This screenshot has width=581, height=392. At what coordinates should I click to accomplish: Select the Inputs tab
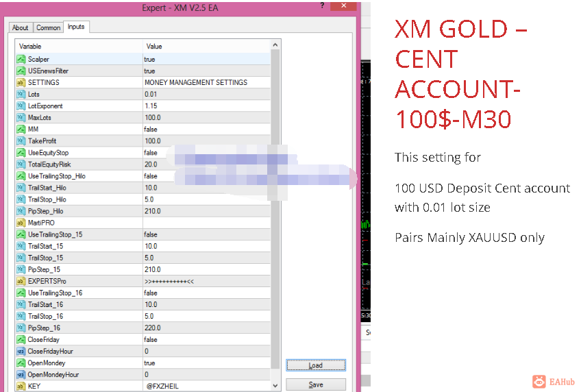[76, 27]
